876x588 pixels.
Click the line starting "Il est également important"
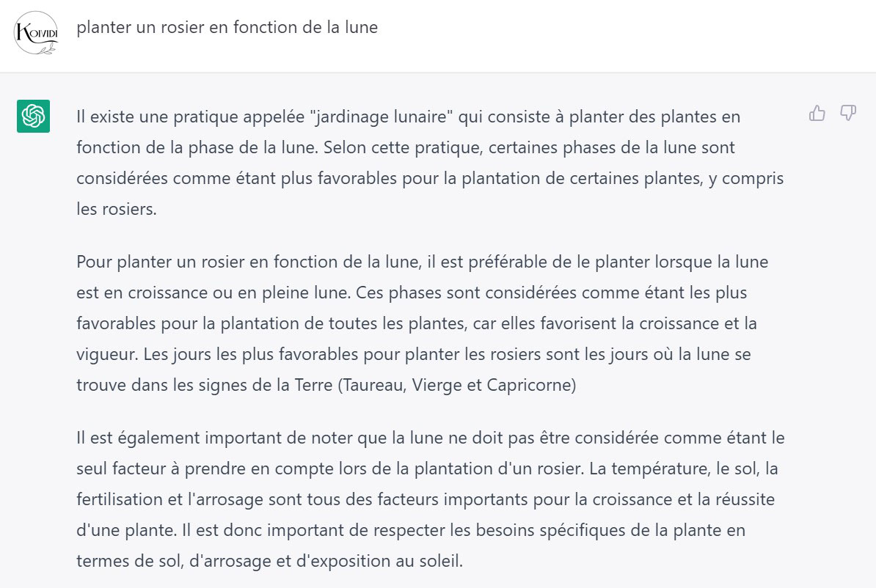(430, 438)
